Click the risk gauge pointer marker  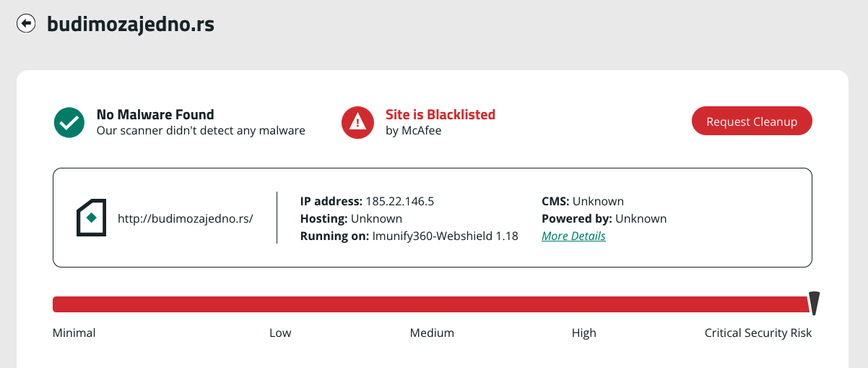(814, 304)
